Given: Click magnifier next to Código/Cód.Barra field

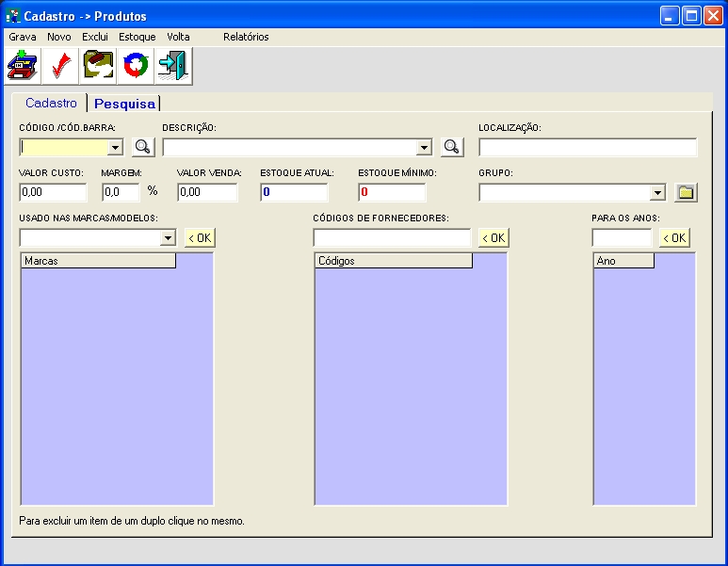Looking at the screenshot, I should pos(142,147).
